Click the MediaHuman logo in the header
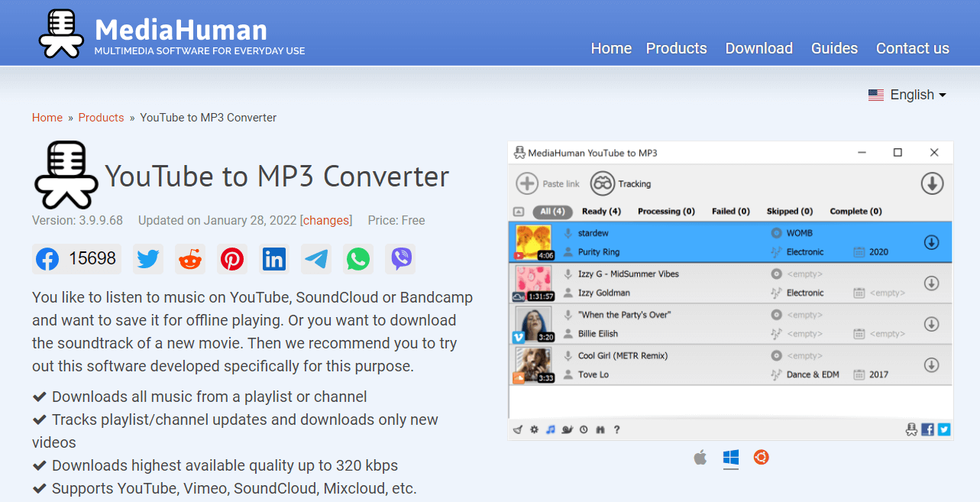Viewport: 980px width, 502px height. [61, 34]
